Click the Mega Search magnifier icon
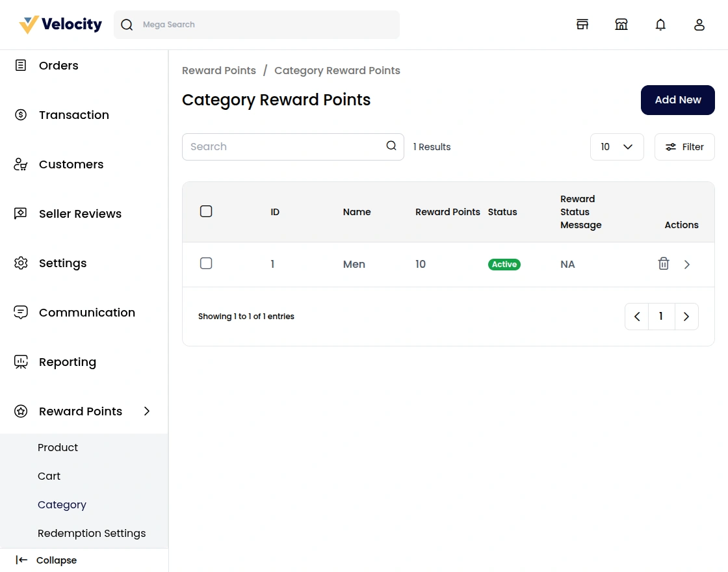The width and height of the screenshot is (728, 572). point(127,25)
